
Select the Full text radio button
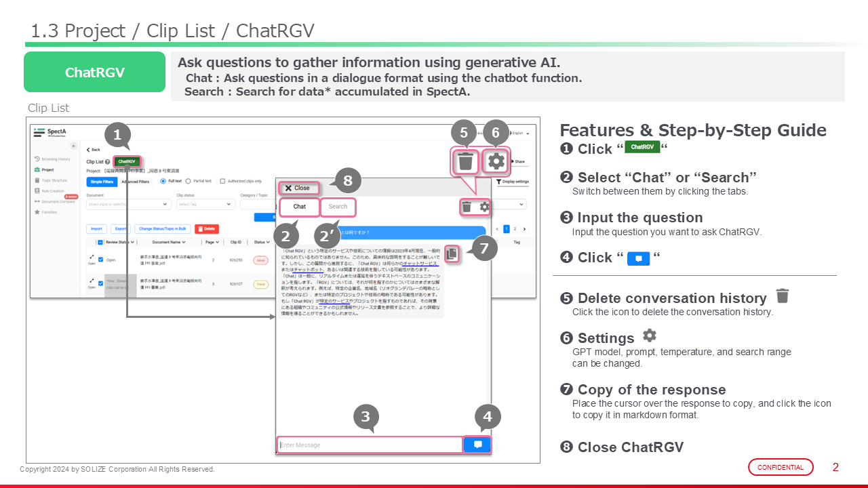tap(163, 181)
